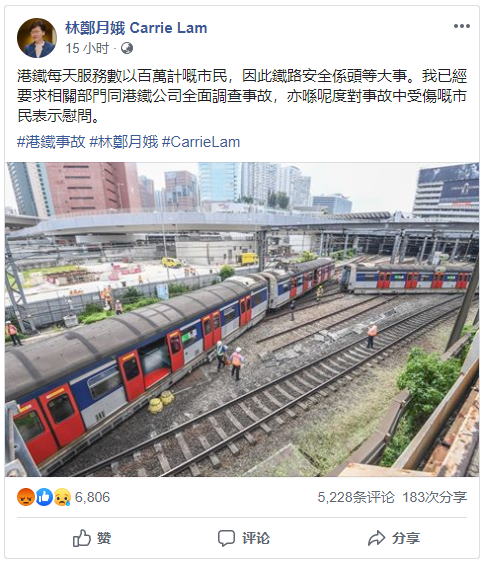Click the sad crying reaction icon
This screenshot has width=492, height=568.
pos(62,497)
